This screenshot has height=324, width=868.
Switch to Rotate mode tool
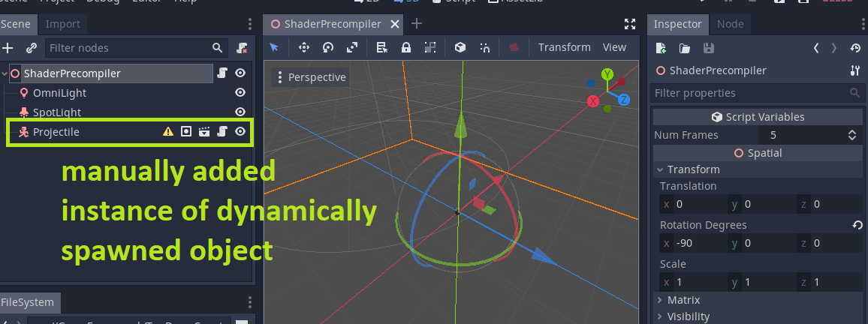pyautogui.click(x=328, y=47)
